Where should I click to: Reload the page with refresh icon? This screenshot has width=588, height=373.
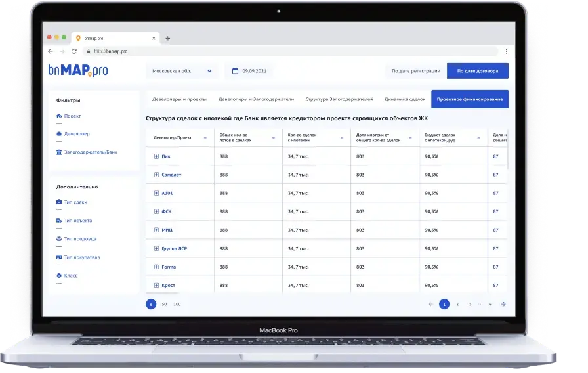click(x=74, y=51)
